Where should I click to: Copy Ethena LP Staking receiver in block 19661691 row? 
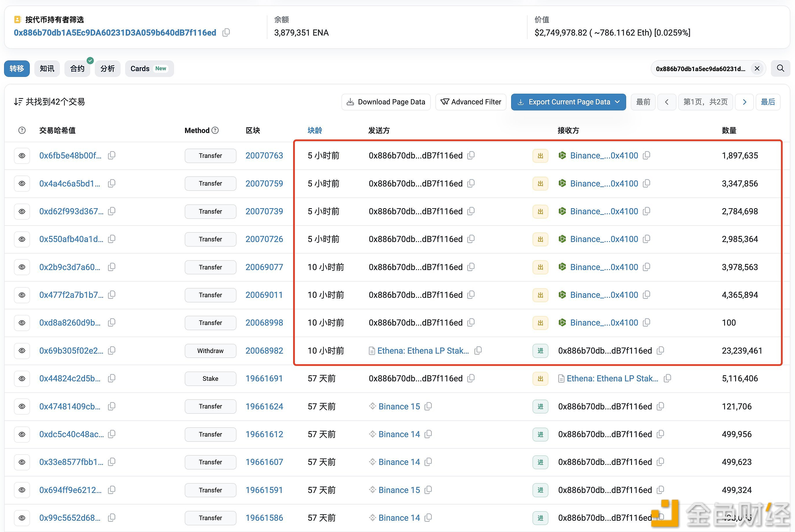667,378
